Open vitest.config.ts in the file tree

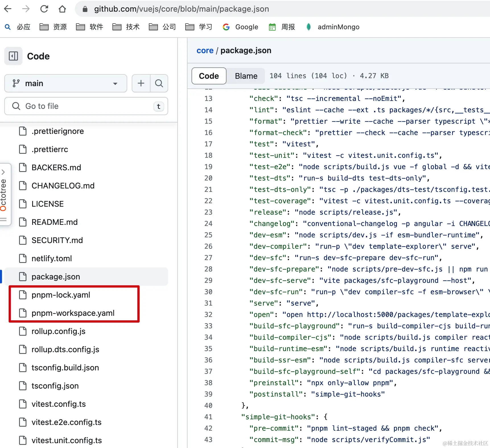pos(59,404)
